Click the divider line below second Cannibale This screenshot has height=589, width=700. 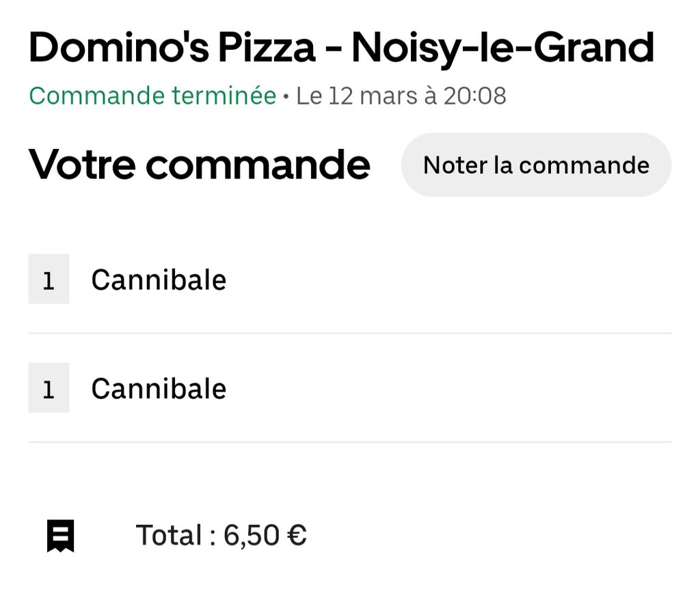(349, 442)
